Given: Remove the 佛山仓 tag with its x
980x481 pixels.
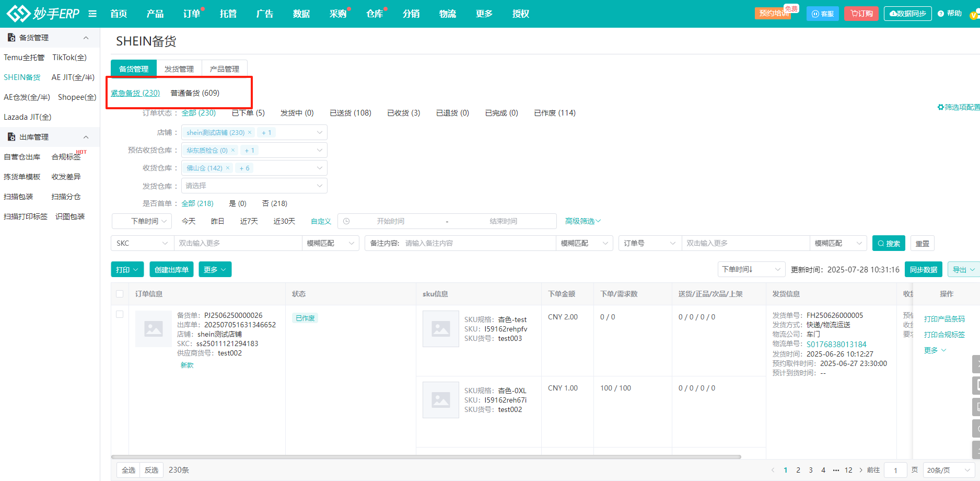Looking at the screenshot, I should pyautogui.click(x=228, y=168).
